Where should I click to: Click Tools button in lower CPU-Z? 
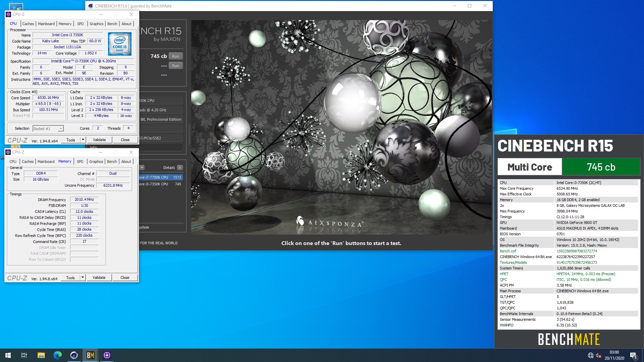coord(70,278)
